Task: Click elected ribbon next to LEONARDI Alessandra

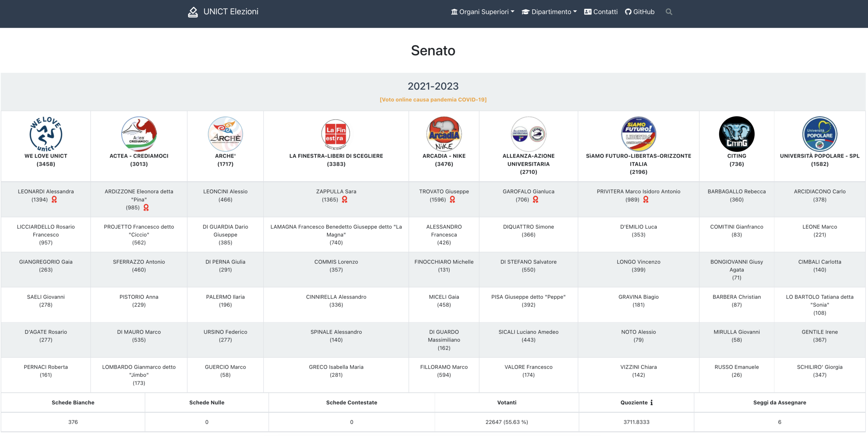Action: [54, 200]
